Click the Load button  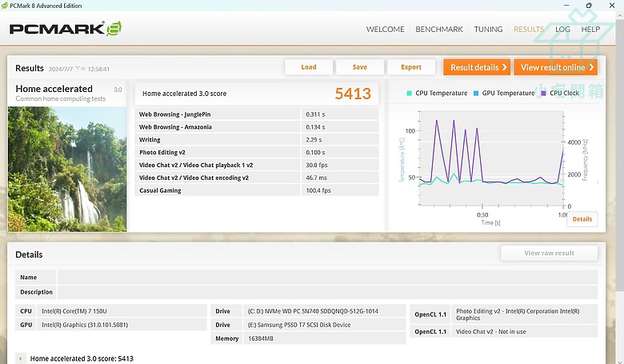point(309,67)
